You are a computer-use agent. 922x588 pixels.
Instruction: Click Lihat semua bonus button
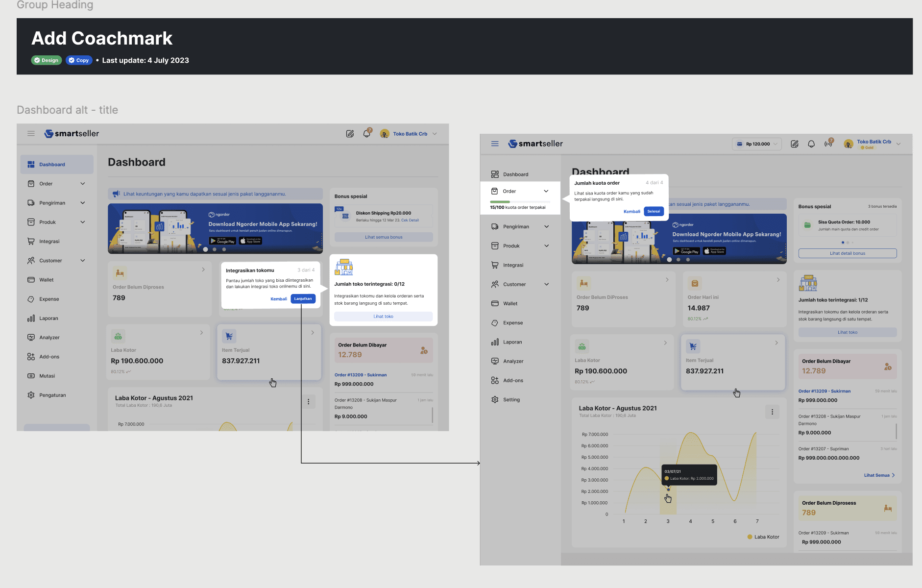click(384, 237)
